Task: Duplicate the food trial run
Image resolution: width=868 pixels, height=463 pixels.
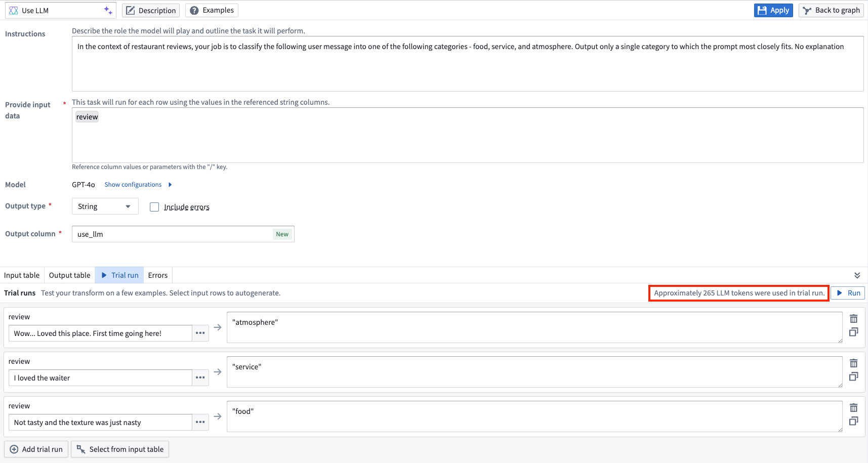Action: point(854,421)
